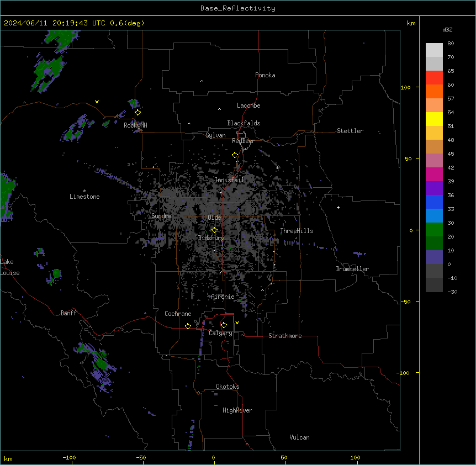Click the Stettler town label
This screenshot has height=465, width=476.
click(350, 131)
